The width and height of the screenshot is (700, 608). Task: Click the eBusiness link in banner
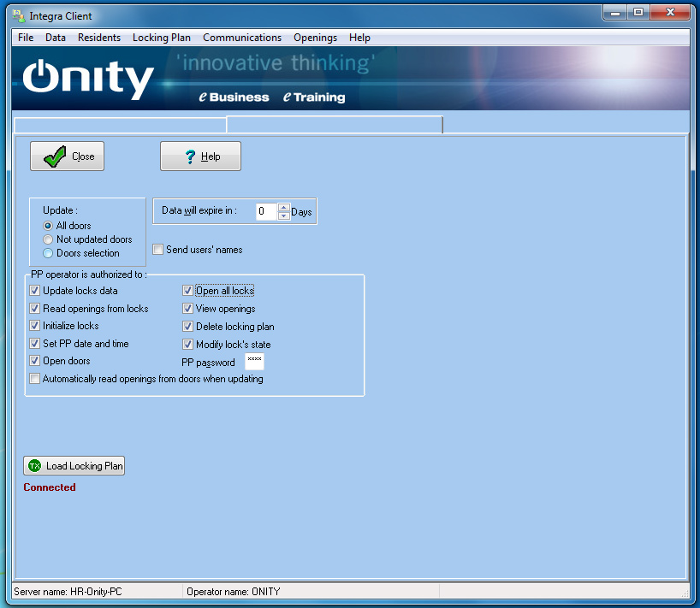(234, 97)
